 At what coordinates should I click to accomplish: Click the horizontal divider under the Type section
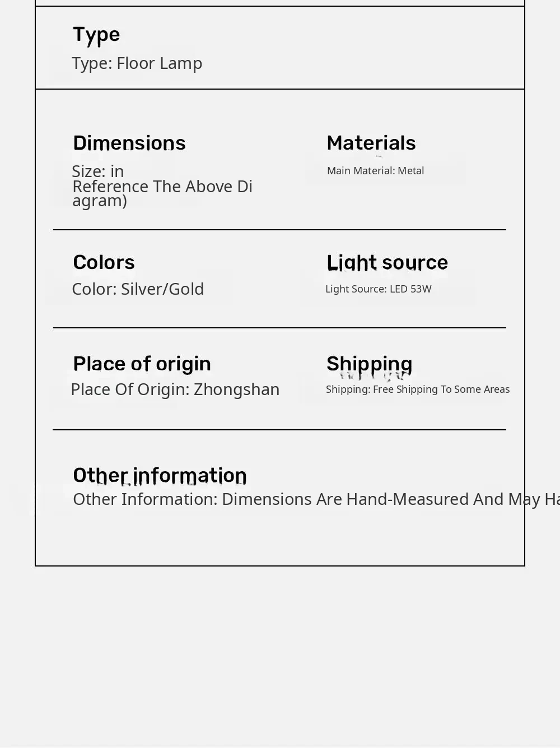coord(279,89)
